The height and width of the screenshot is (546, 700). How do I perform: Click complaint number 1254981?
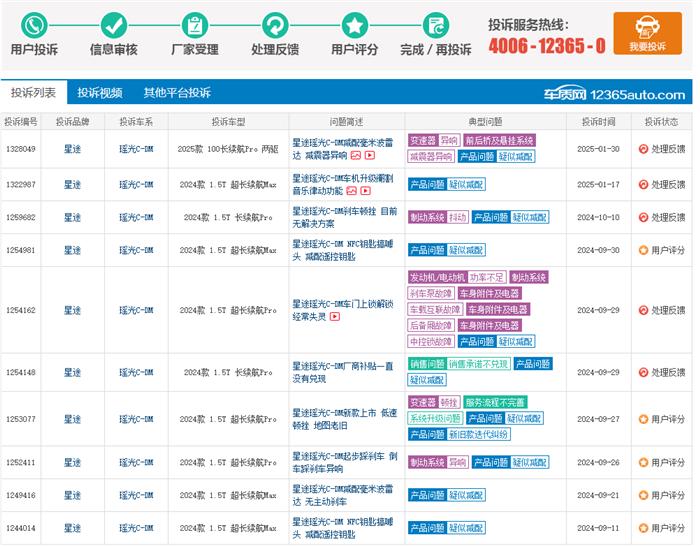[x=21, y=250]
